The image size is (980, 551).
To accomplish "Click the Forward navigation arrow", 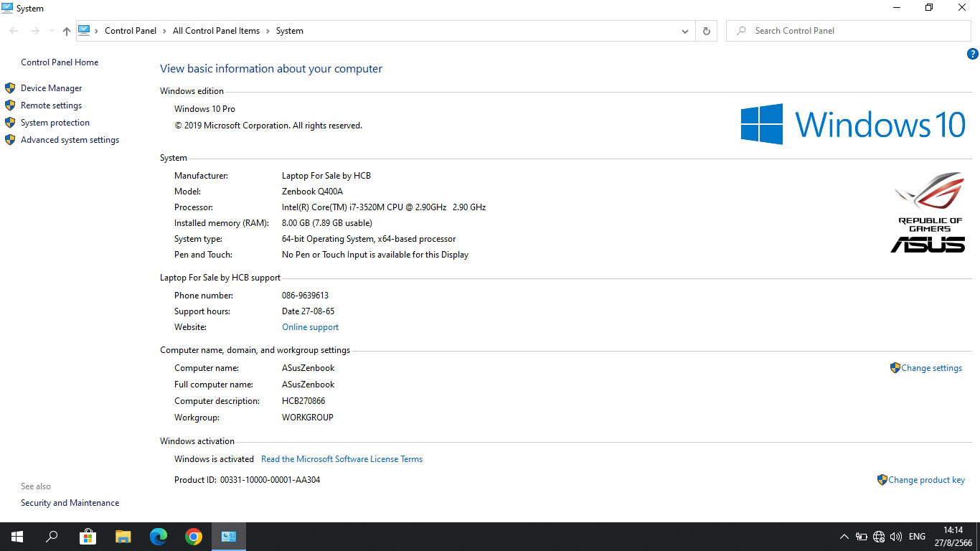I will [x=34, y=31].
